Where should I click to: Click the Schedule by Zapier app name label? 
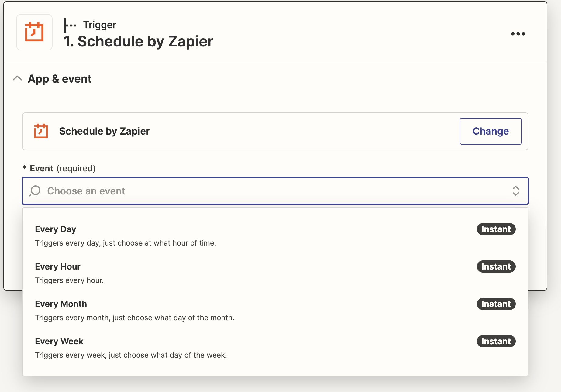(105, 131)
